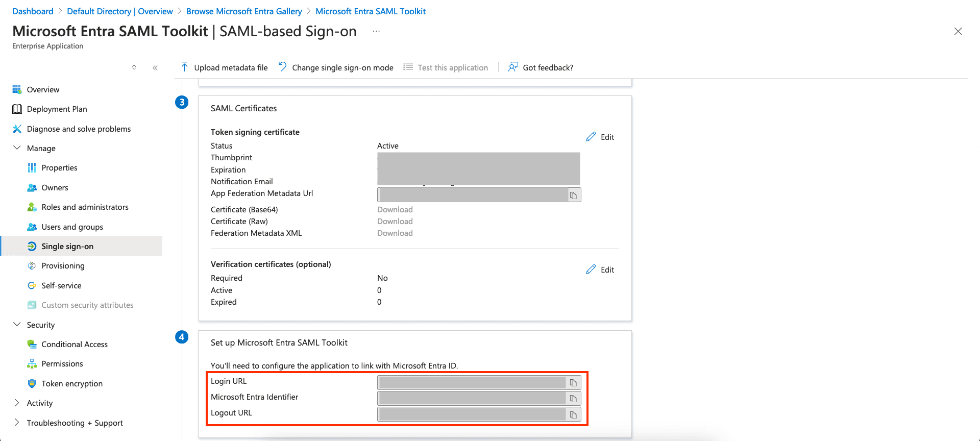Copy the Microsoft Entra Identifier value
This screenshot has width=980, height=441.
tap(573, 399)
